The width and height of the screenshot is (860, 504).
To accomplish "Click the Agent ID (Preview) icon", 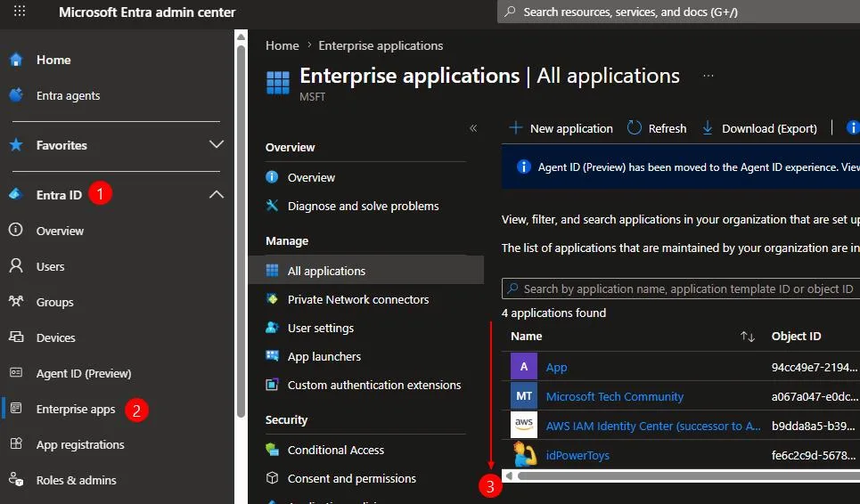I will (x=16, y=372).
